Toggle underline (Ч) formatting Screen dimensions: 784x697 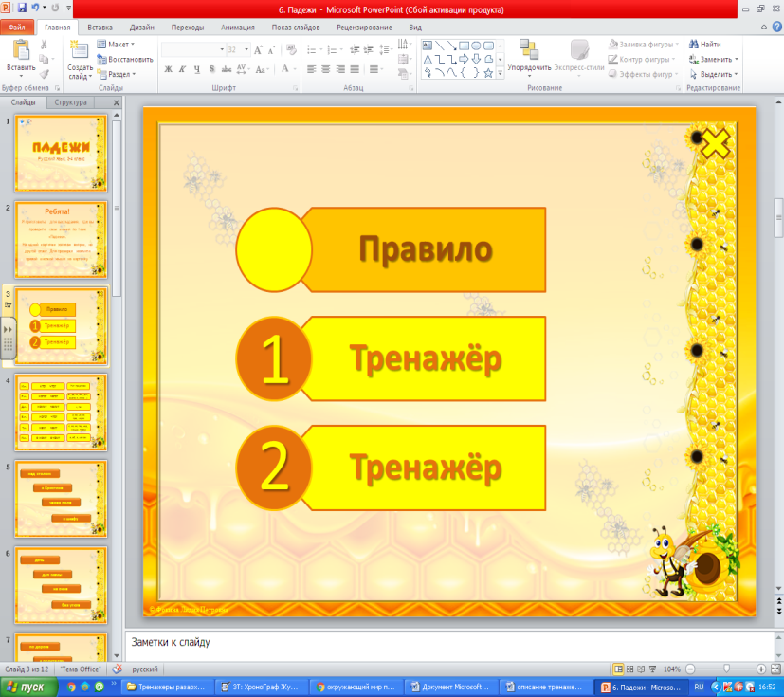tap(197, 69)
